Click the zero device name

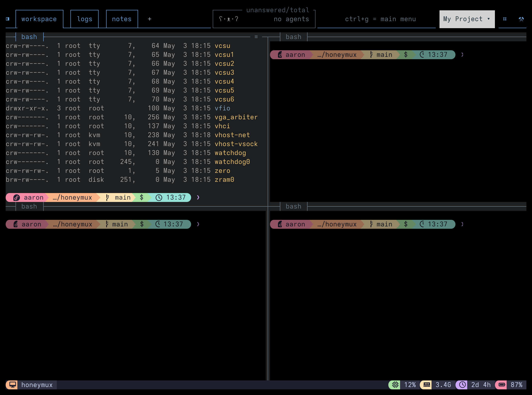coord(223,171)
